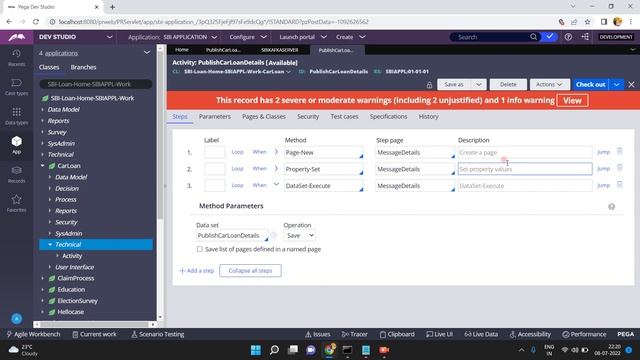Switch to the Test cases tab
The height and width of the screenshot is (360, 640).
coord(344,116)
